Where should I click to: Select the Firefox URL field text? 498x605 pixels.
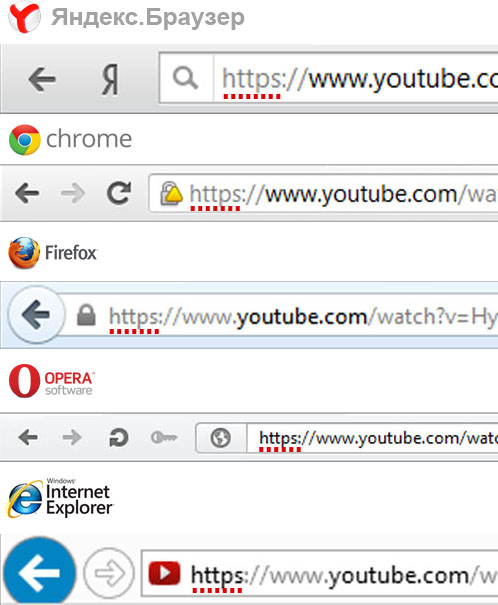click(x=303, y=317)
